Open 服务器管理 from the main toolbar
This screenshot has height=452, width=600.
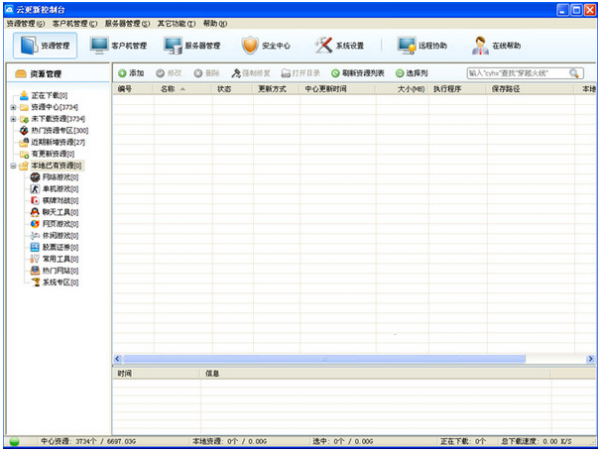(x=192, y=46)
